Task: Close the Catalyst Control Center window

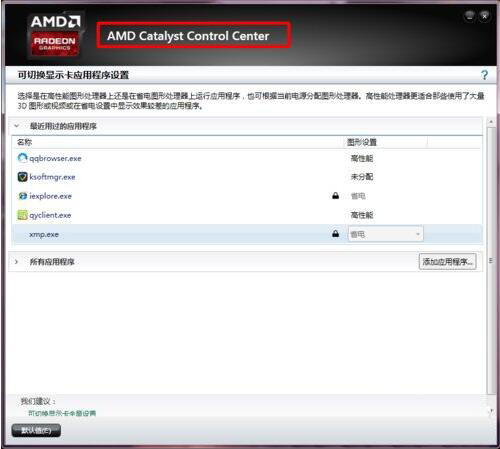Action: coord(485,16)
